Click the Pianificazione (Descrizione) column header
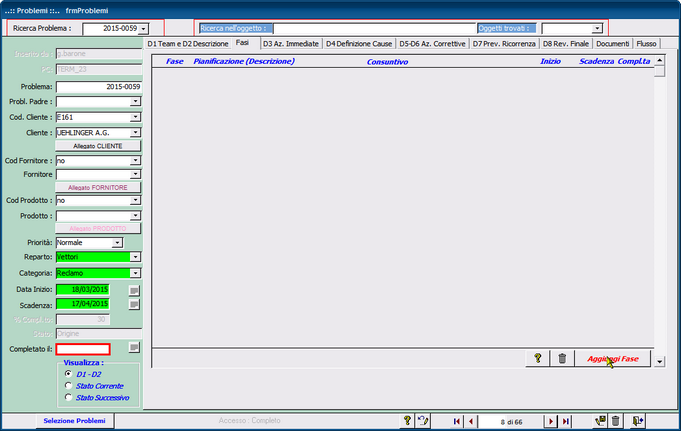The width and height of the screenshot is (681, 431). (x=244, y=61)
